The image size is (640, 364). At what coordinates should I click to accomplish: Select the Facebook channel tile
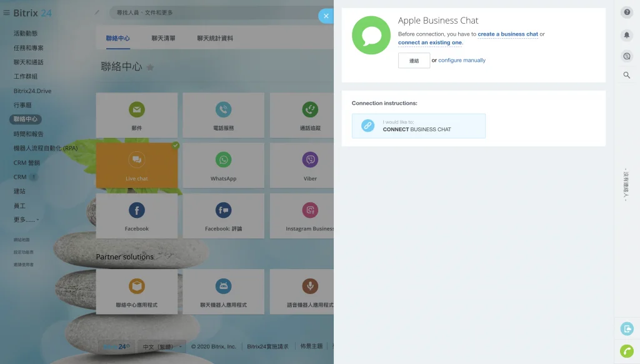(137, 215)
